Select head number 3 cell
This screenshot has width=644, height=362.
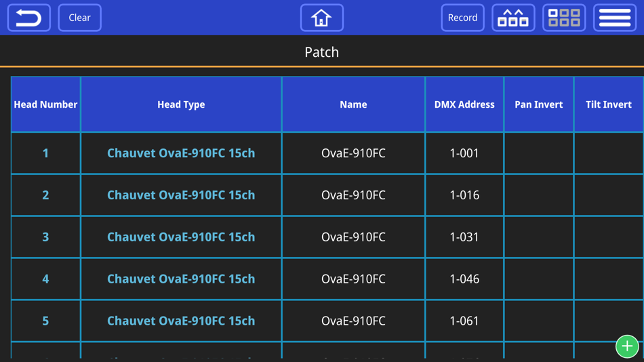(x=45, y=237)
